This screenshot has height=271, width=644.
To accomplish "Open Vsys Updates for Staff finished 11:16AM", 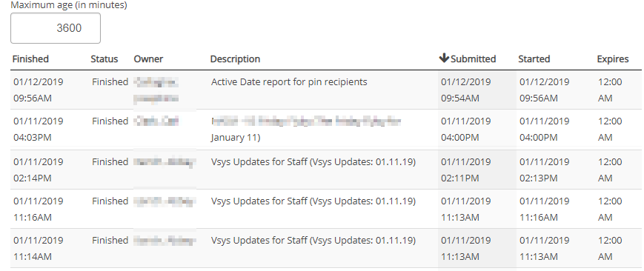I will (x=313, y=201).
